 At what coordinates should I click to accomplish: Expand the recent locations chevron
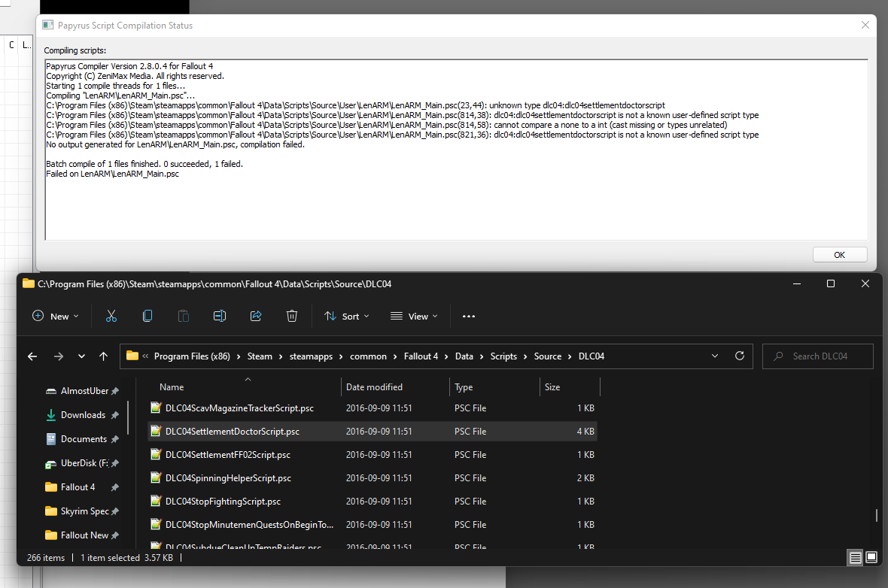pos(81,356)
